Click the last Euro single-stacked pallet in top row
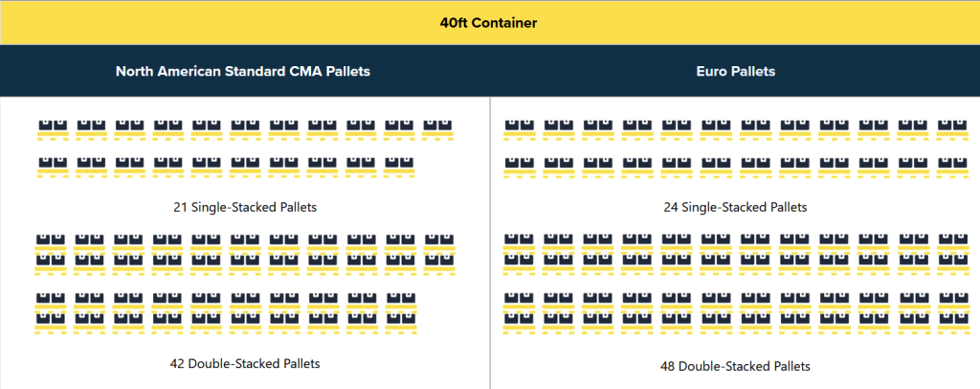The width and height of the screenshot is (980, 389). coord(952,129)
